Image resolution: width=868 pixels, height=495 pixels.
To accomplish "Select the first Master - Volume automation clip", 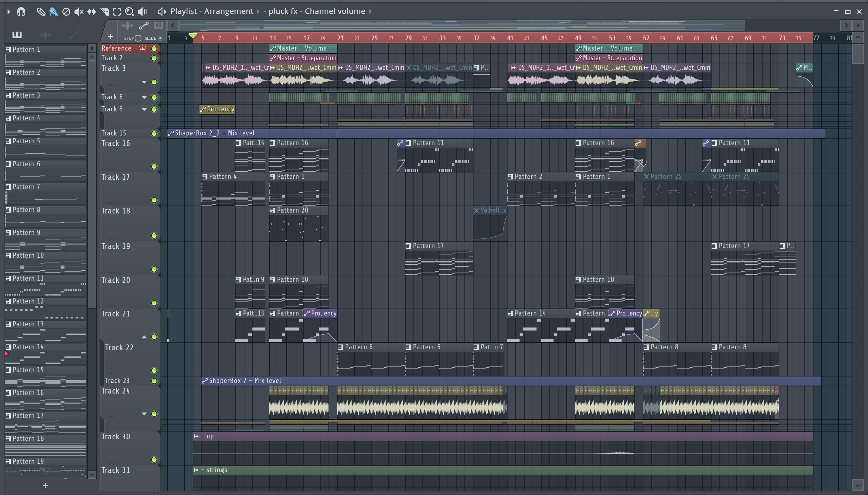I will (303, 48).
